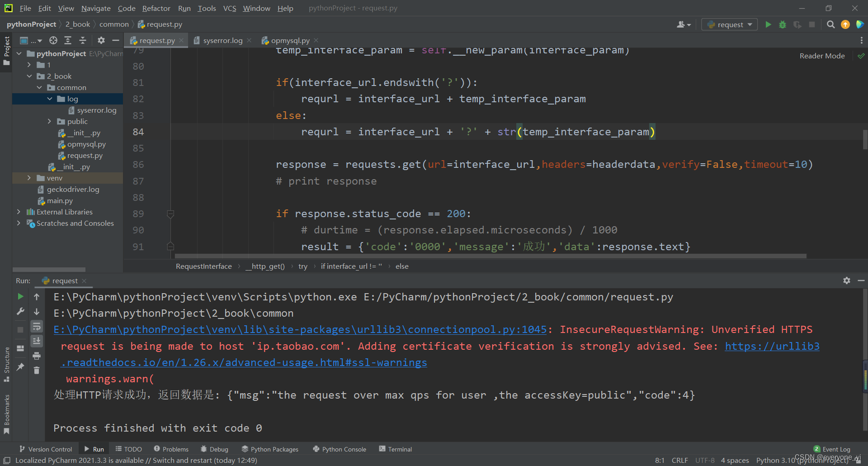The image size is (868, 466).
Task: Click the orange IDE update icon
Action: point(845,24)
